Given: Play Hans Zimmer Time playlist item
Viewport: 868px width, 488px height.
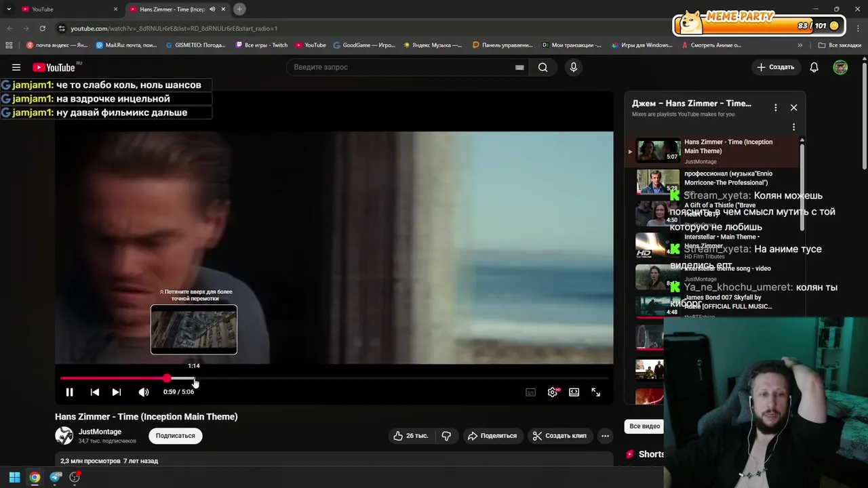Looking at the screenshot, I should coord(712,151).
